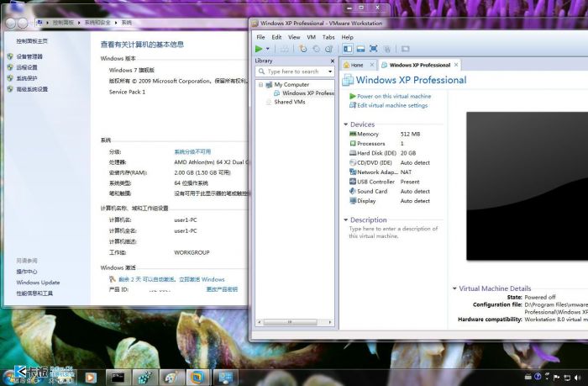588x386 pixels.
Task: Open the Edit menu in VMware
Action: pyautogui.click(x=276, y=37)
